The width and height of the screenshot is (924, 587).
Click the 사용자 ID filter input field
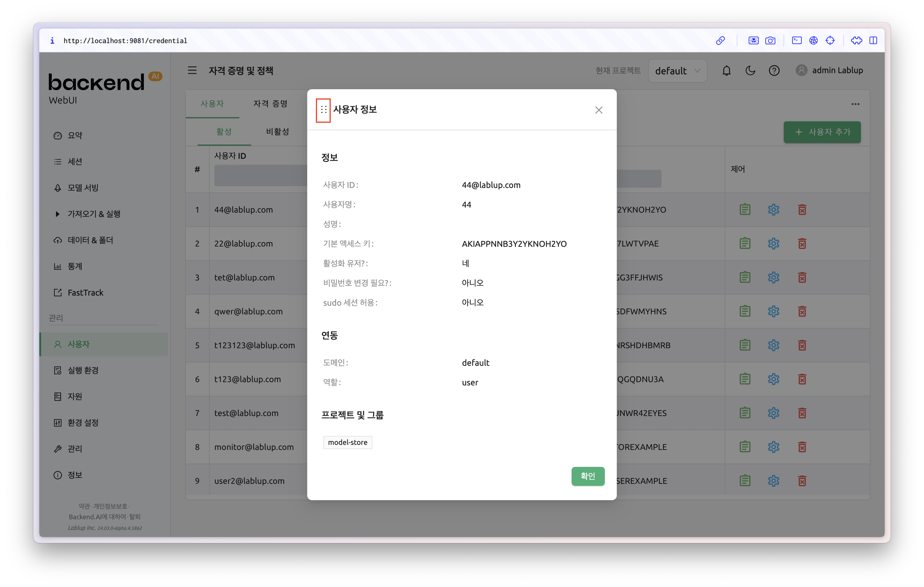point(260,176)
